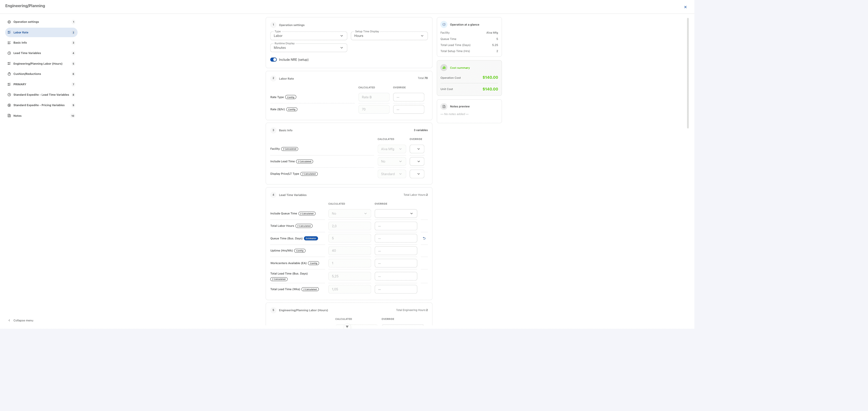Open Notes section from sidebar
868x411 pixels.
coord(41,116)
